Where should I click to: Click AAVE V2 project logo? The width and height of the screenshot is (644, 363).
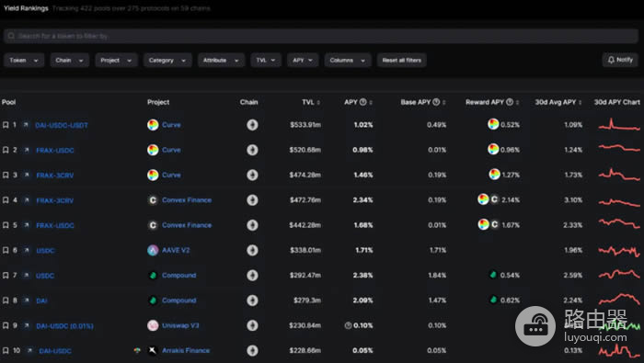pyautogui.click(x=153, y=250)
